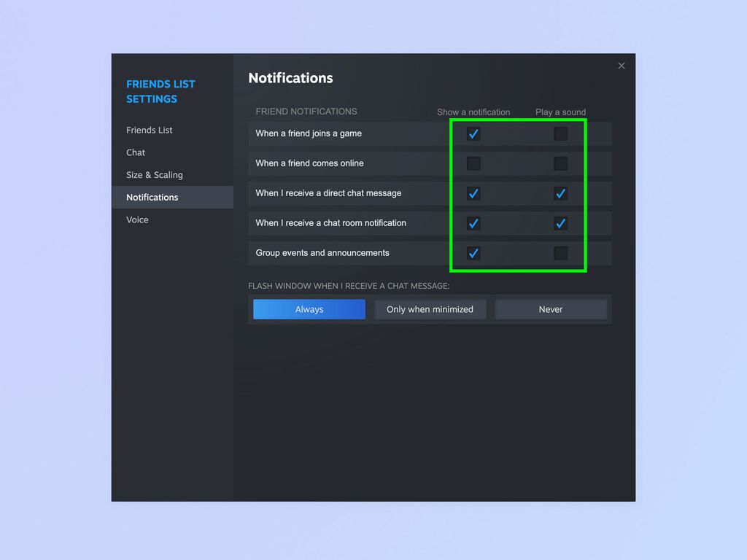
Task: Open the Friends List settings section
Action: pyautogui.click(x=150, y=130)
